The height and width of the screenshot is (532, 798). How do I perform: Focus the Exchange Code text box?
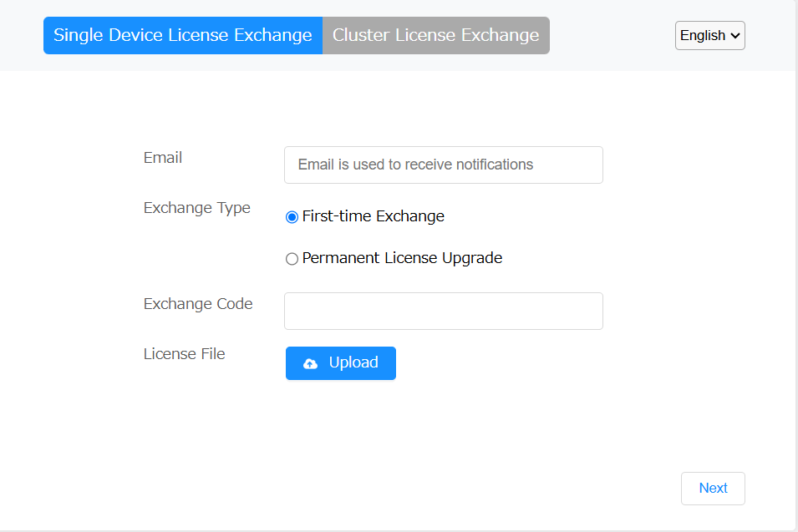coord(443,311)
